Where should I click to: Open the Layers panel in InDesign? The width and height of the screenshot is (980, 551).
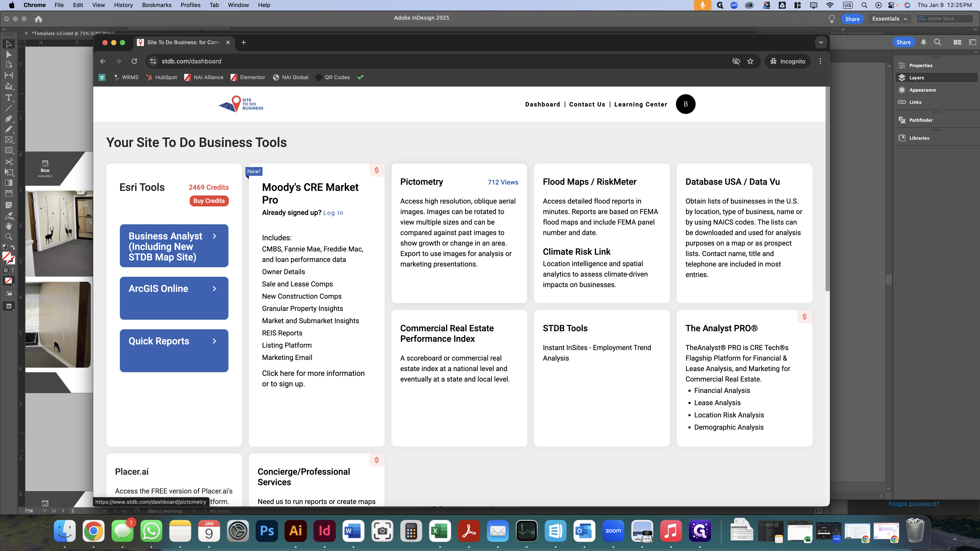[936, 78]
